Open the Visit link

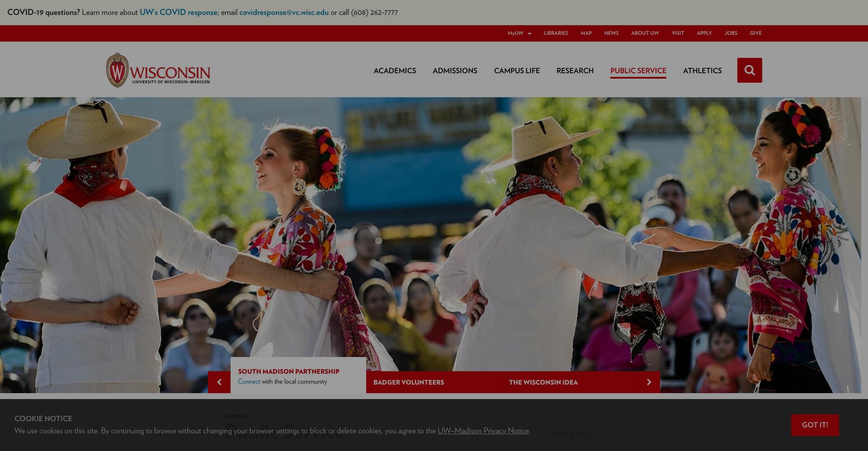(x=678, y=33)
